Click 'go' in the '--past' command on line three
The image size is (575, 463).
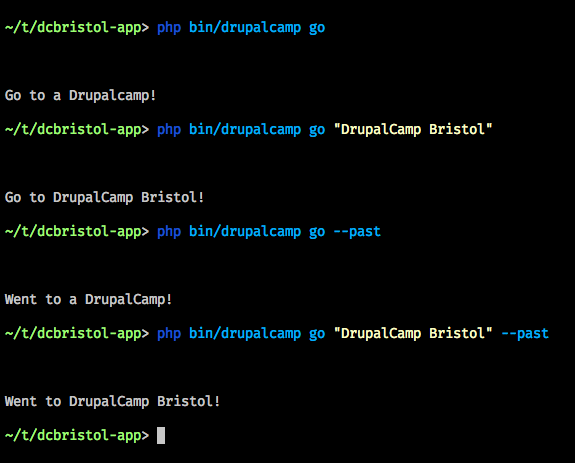pyautogui.click(x=317, y=233)
